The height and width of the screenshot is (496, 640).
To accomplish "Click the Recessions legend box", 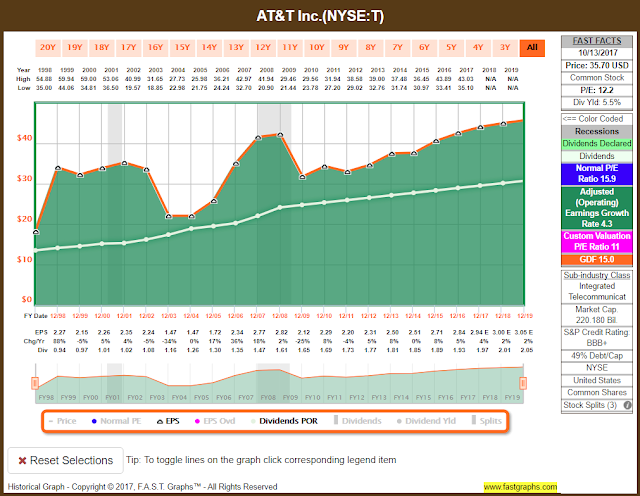I will tap(597, 131).
